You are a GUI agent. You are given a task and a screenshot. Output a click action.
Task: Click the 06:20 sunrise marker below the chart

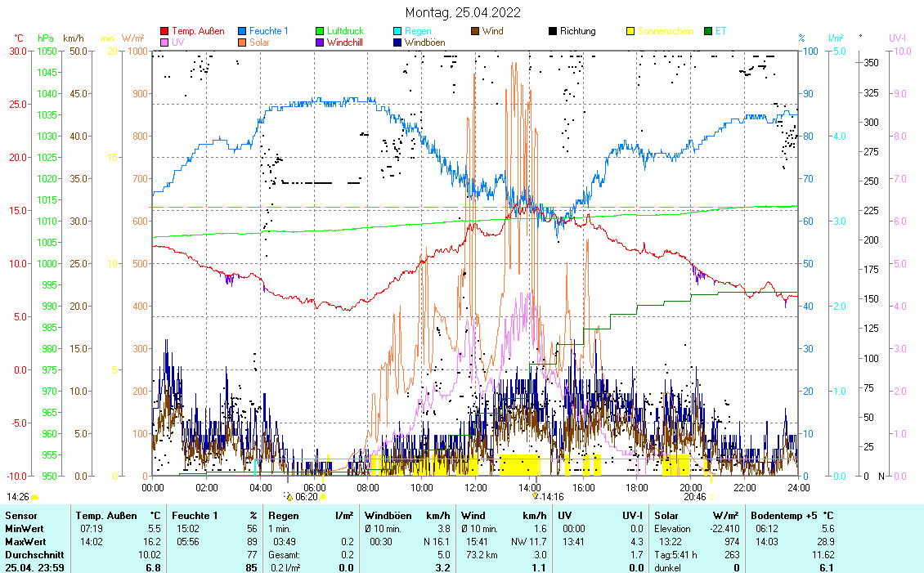coord(306,496)
